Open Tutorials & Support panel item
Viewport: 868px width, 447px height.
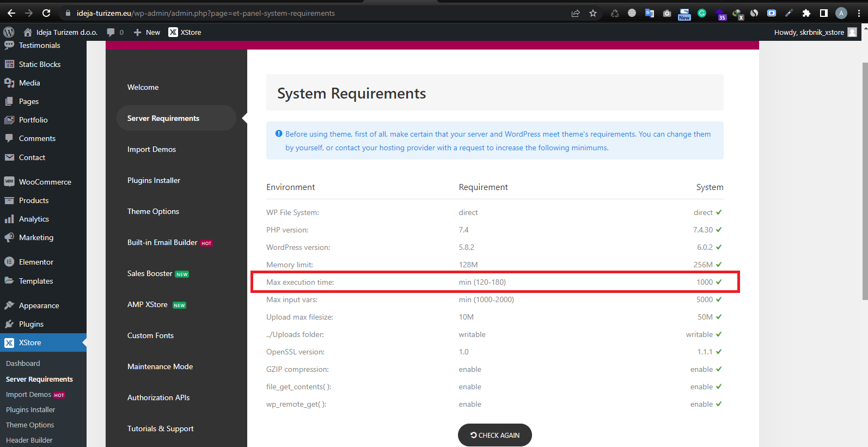[161, 428]
